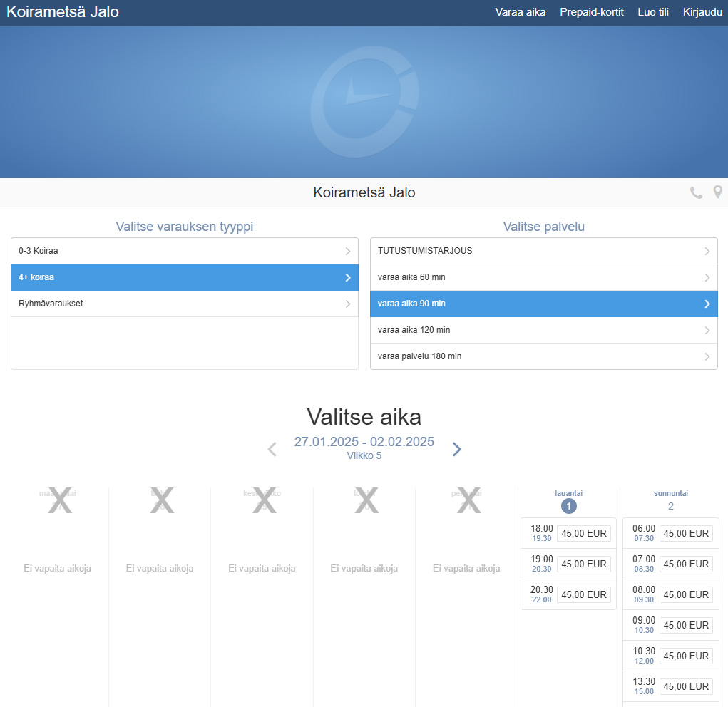Screen dimensions: 728x707
Task: Choose the Ryhmävaraukset reservation type
Action: 184,304
